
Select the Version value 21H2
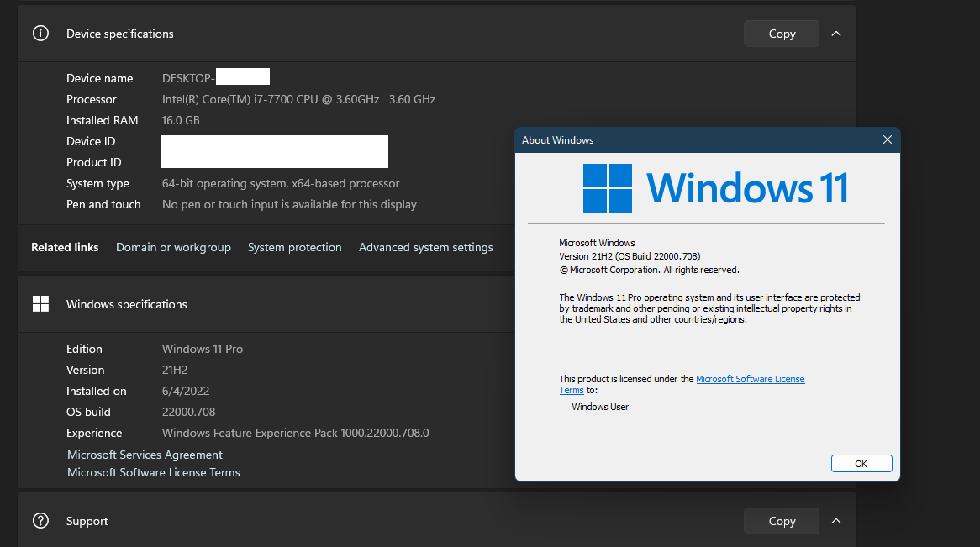tap(174, 370)
